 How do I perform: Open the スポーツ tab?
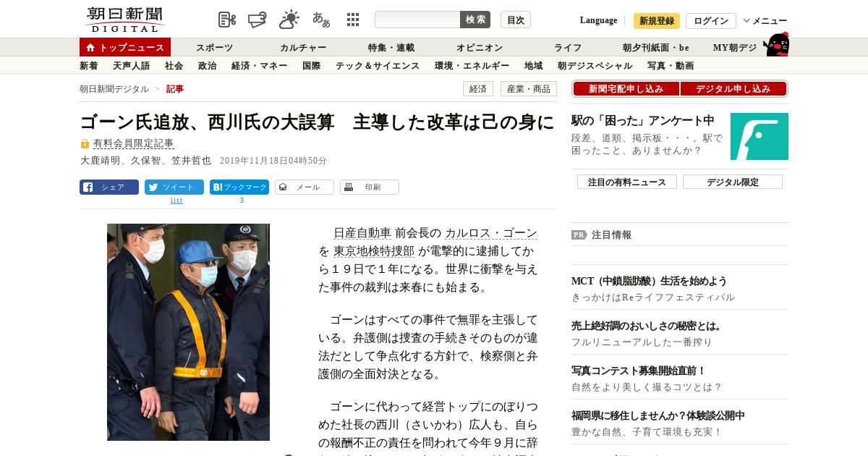[214, 48]
